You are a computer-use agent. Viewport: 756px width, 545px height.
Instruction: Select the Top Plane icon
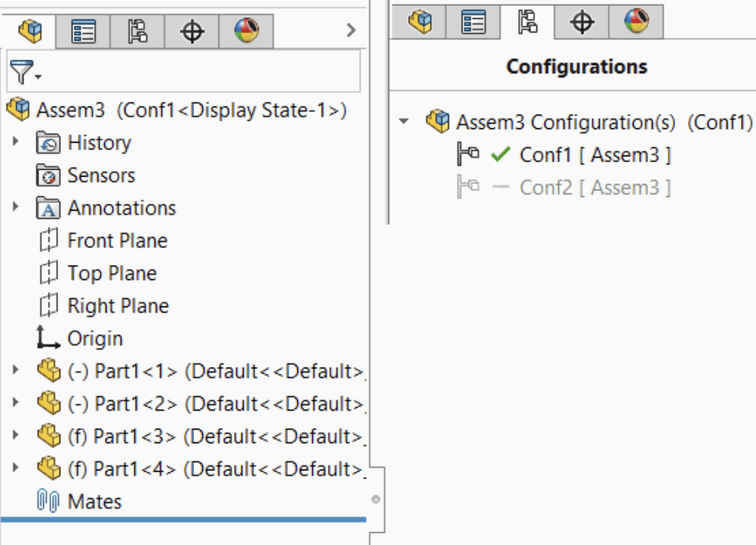(48, 273)
